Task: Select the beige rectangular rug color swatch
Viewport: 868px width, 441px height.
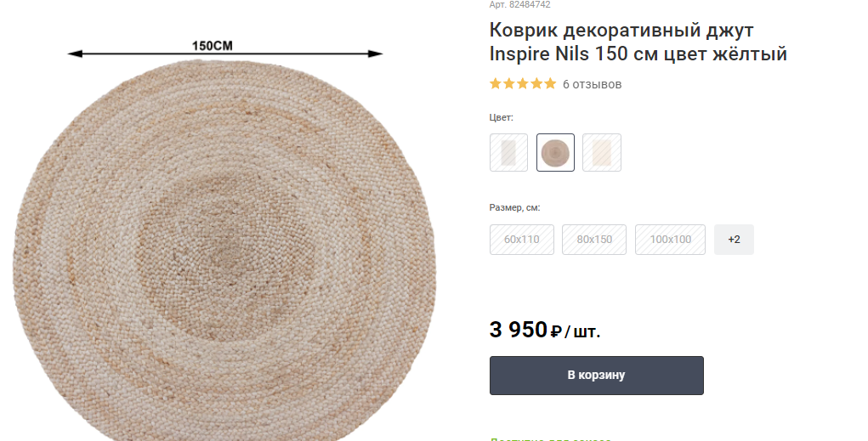Action: 602,153
